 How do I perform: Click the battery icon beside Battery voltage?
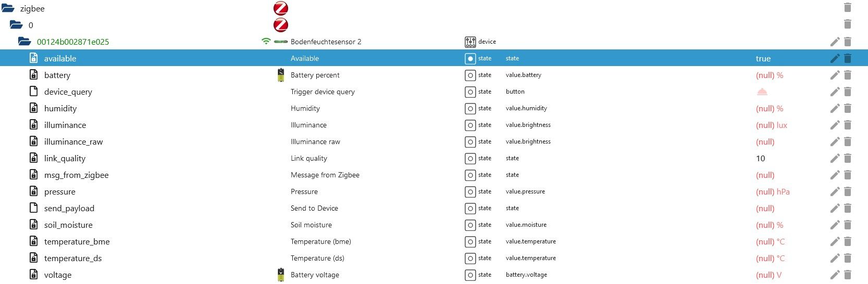point(281,275)
